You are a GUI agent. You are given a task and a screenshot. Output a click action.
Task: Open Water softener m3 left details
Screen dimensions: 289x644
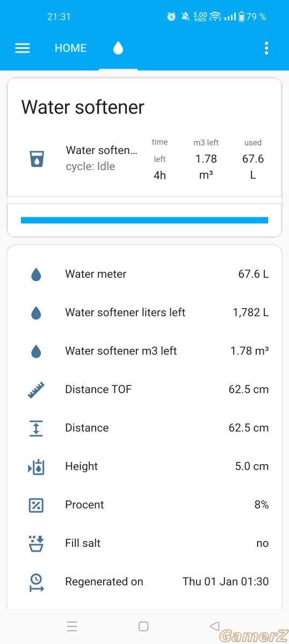(144, 351)
